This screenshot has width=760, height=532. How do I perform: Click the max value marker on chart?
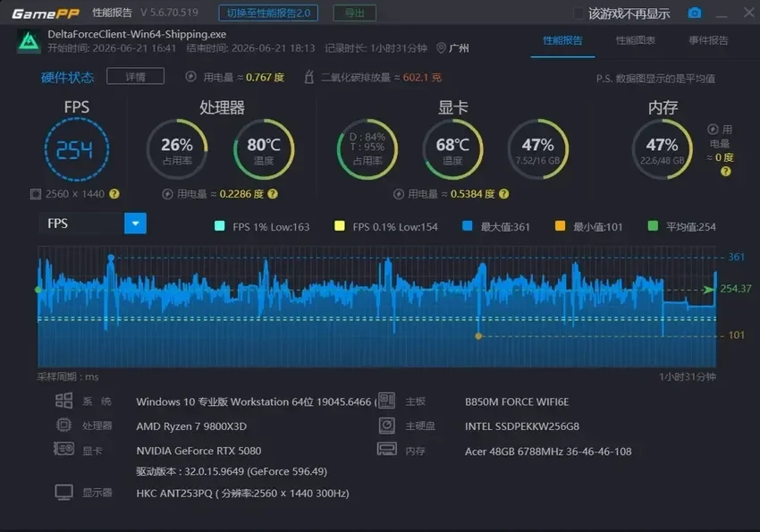tap(111, 258)
